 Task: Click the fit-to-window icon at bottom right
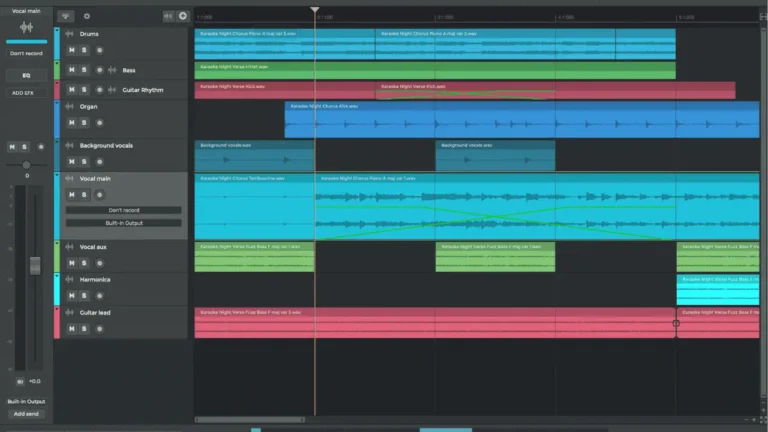coord(763,420)
